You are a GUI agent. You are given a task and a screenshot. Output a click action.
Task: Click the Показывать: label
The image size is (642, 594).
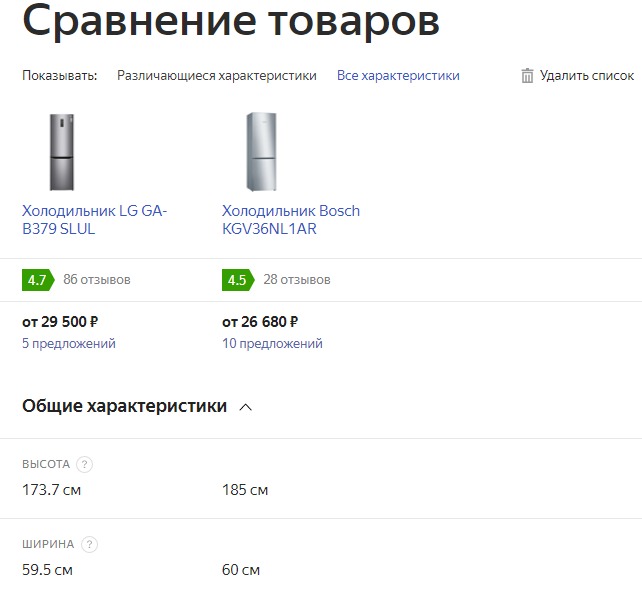pyautogui.click(x=60, y=76)
